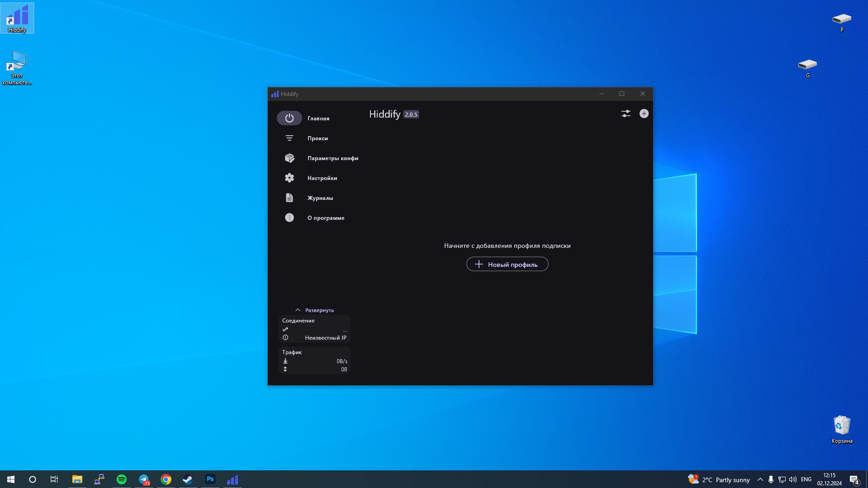Open ENG language selector in taskbar
This screenshot has width=868, height=488.
(x=806, y=479)
